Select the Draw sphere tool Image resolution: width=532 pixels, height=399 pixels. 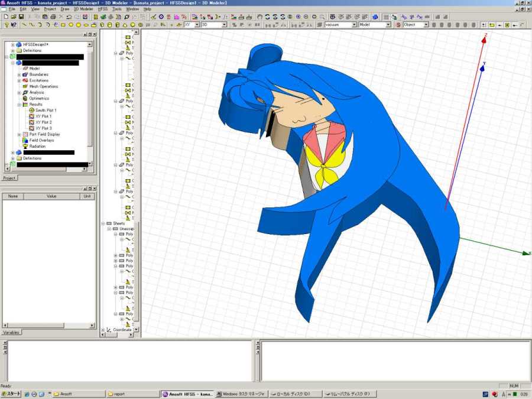pyautogui.click(x=132, y=25)
